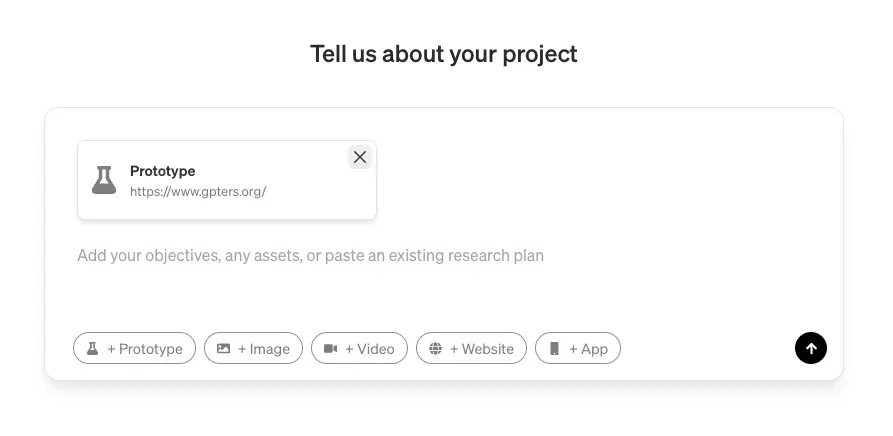The height and width of the screenshot is (436, 893).
Task: Click the flask icon in the + Prototype pill
Action: tap(92, 348)
